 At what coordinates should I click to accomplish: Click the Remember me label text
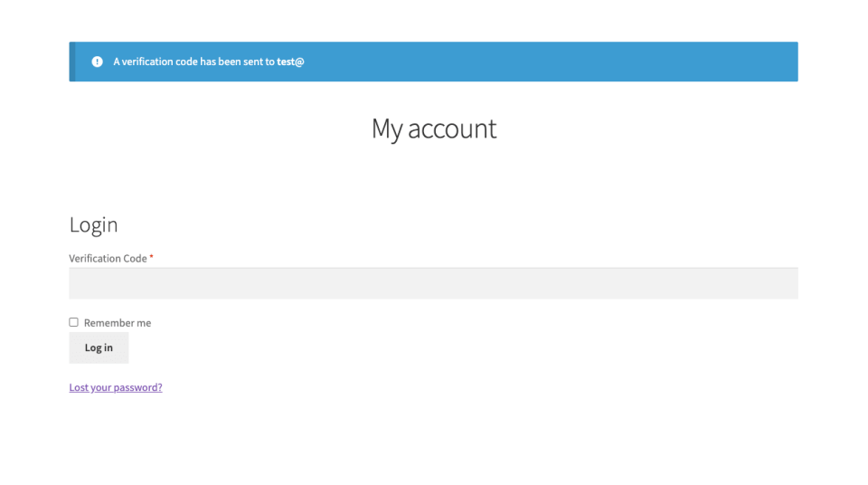click(x=118, y=323)
